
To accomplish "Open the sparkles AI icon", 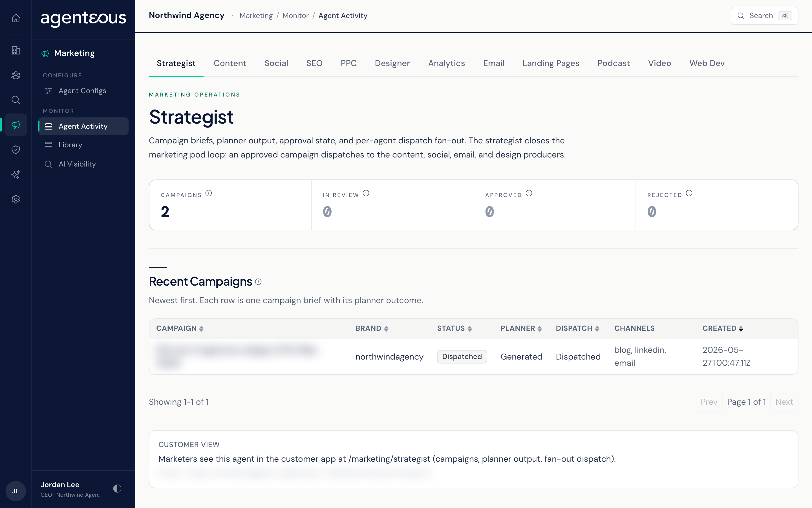I will pyautogui.click(x=16, y=174).
